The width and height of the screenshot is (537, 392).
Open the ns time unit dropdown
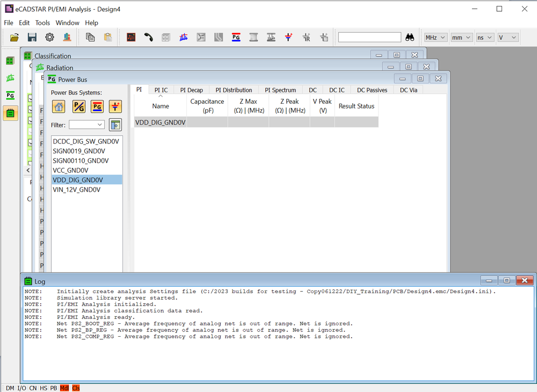(485, 37)
